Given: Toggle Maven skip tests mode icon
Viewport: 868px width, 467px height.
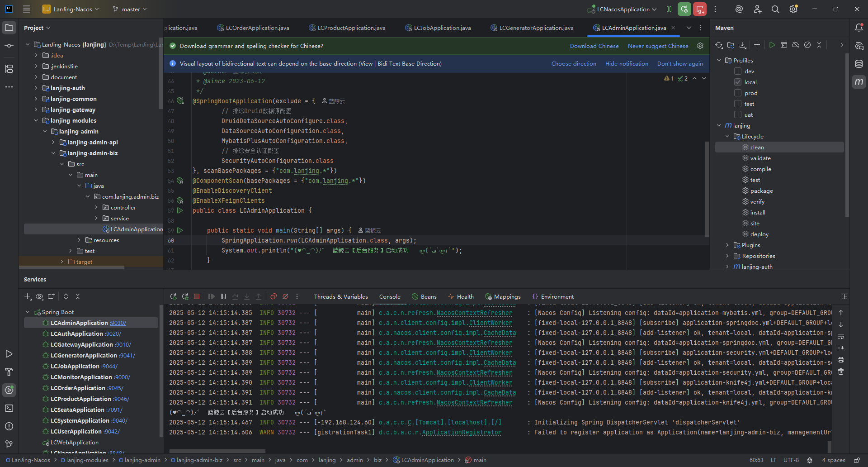Looking at the screenshot, I should (807, 45).
